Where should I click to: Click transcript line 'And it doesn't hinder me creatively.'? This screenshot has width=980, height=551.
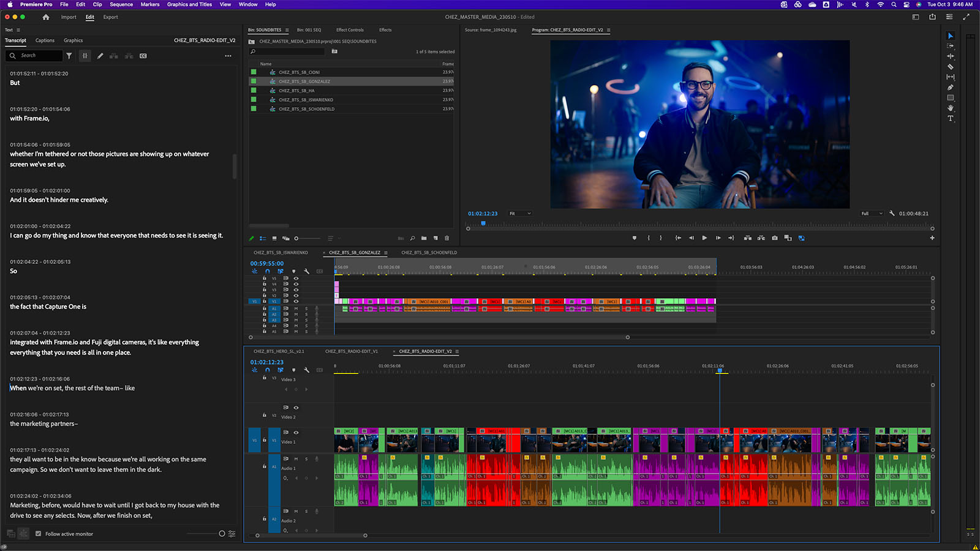pos(59,200)
